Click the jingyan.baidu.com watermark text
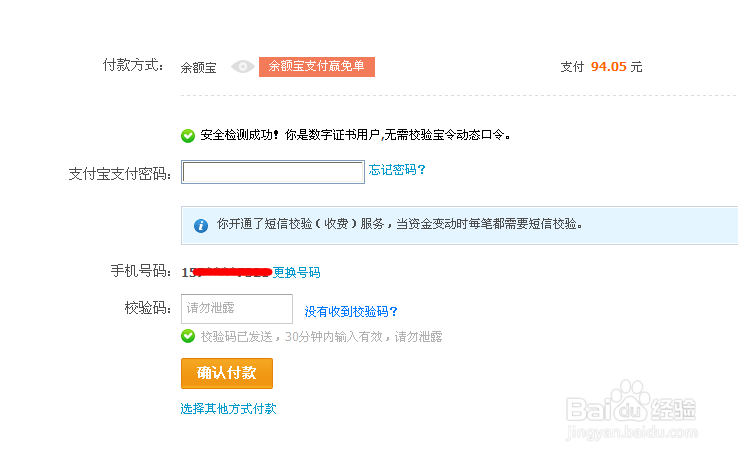The image size is (738, 459). pos(632,432)
